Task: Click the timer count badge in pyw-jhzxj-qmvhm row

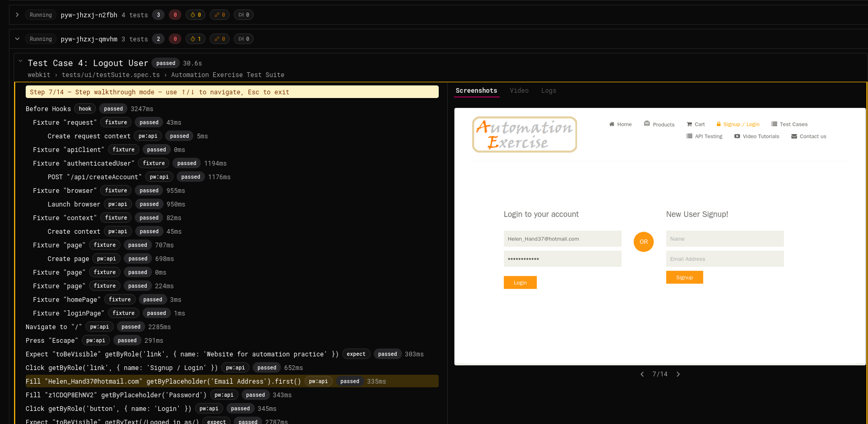Action: pos(196,39)
